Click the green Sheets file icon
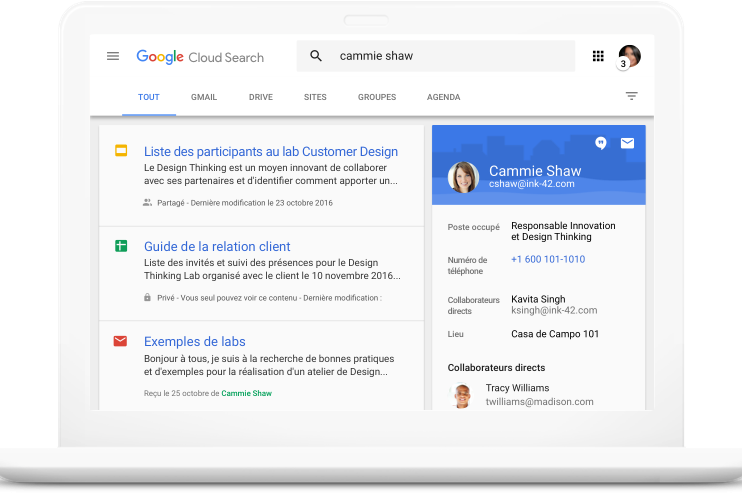Image resolution: width=742 pixels, height=495 pixels. [121, 246]
